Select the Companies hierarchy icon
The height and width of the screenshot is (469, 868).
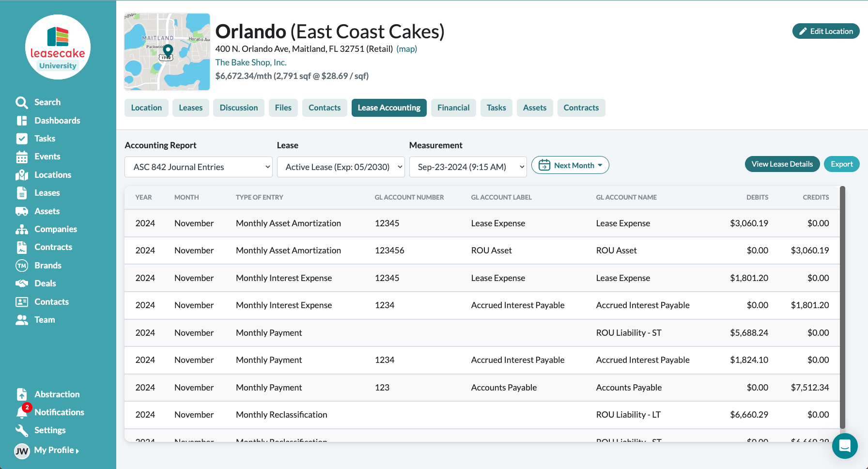pyautogui.click(x=22, y=229)
